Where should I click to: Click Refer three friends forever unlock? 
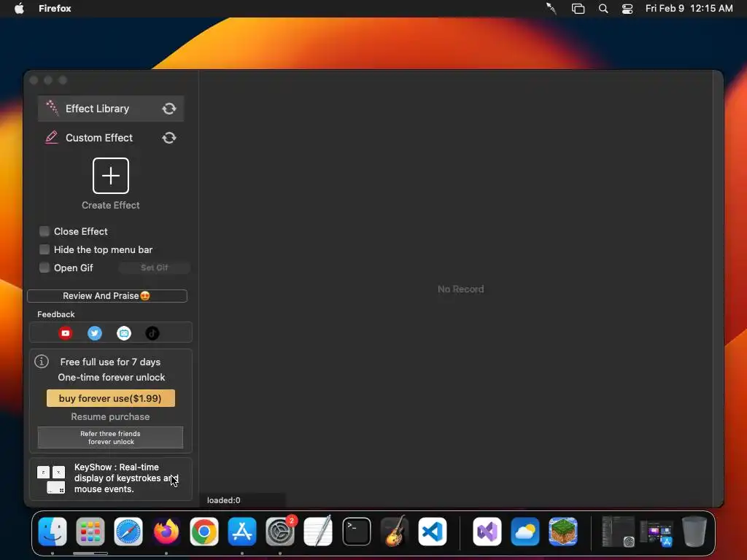[x=111, y=437]
